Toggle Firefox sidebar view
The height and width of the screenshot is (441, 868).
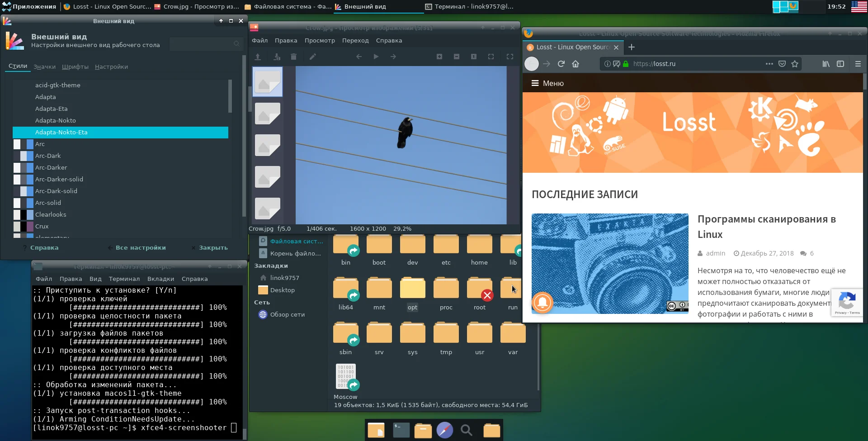click(x=840, y=64)
